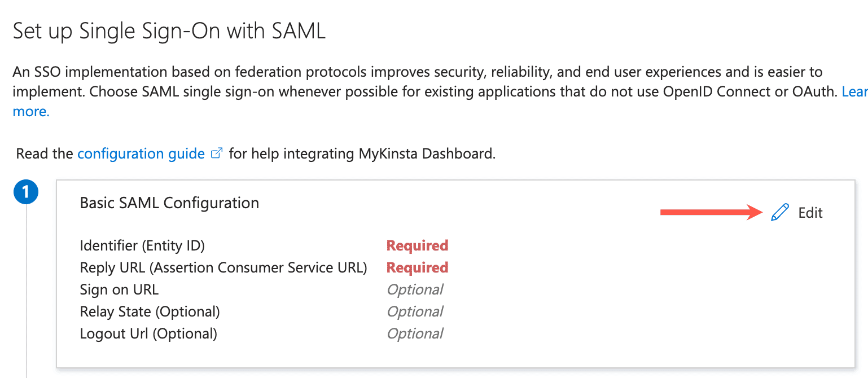868x378 pixels.
Task: Select the Basic SAML Configuration heading
Action: tap(169, 203)
